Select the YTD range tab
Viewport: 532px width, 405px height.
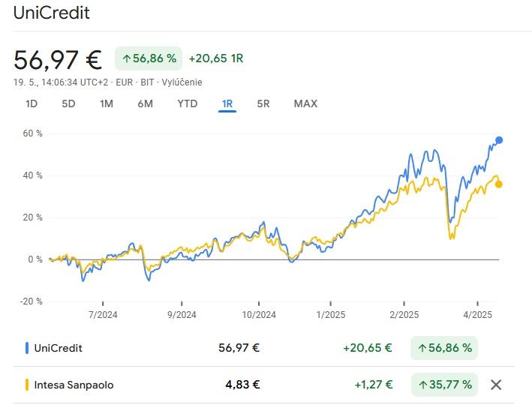[188, 103]
